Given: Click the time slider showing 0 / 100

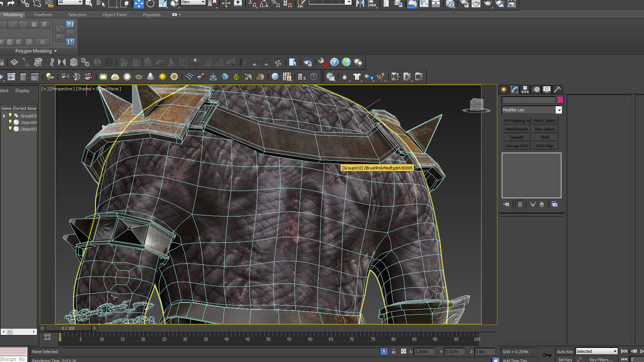Looking at the screenshot, I should tap(68, 328).
